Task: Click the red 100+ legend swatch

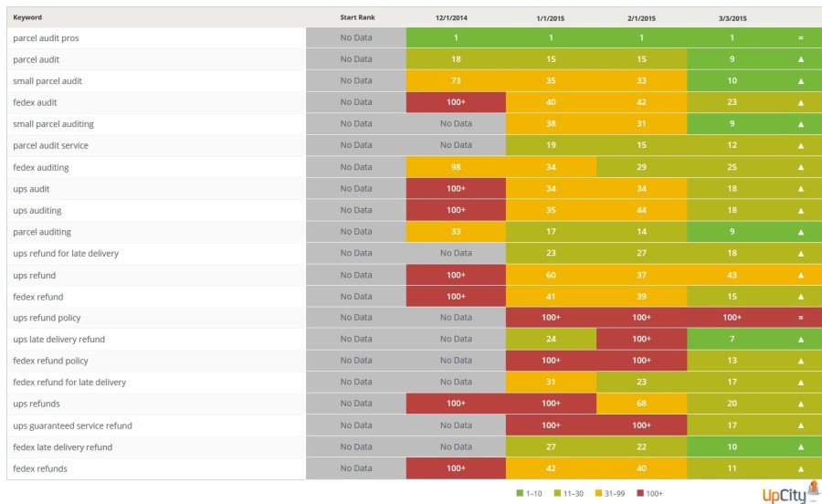Action: point(639,493)
